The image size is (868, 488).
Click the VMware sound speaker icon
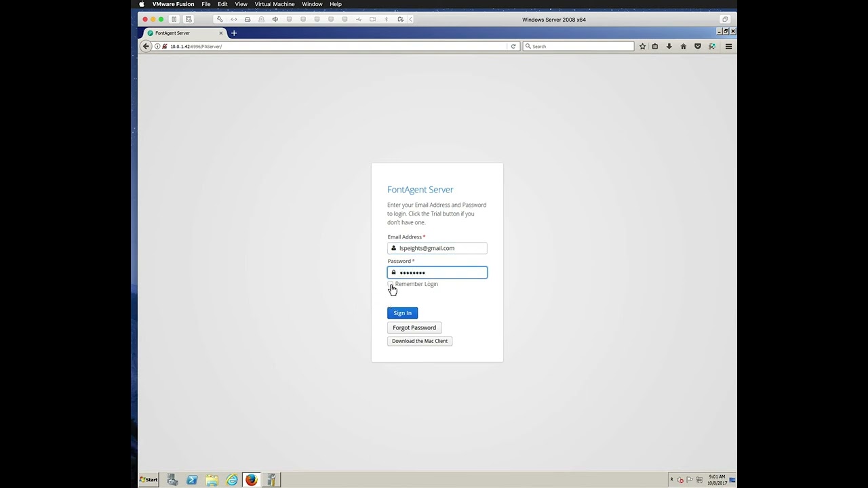point(275,20)
